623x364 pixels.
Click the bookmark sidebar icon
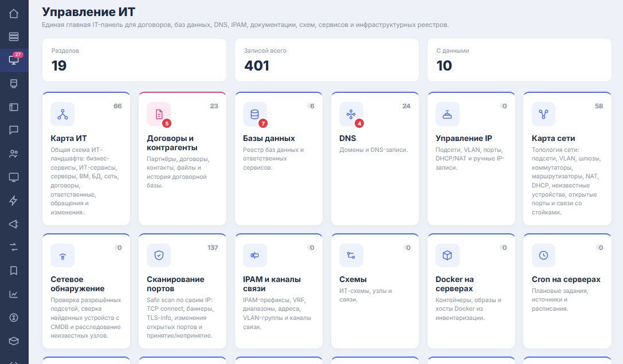14,271
